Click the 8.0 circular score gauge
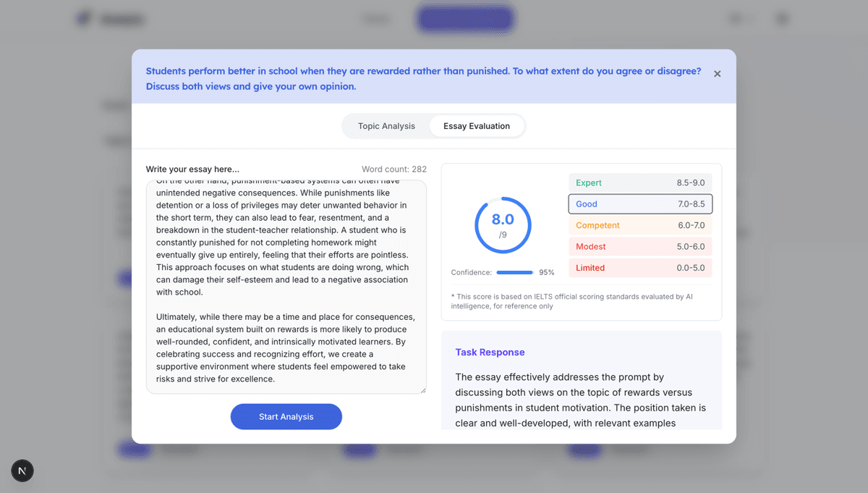The image size is (868, 493). (x=503, y=225)
